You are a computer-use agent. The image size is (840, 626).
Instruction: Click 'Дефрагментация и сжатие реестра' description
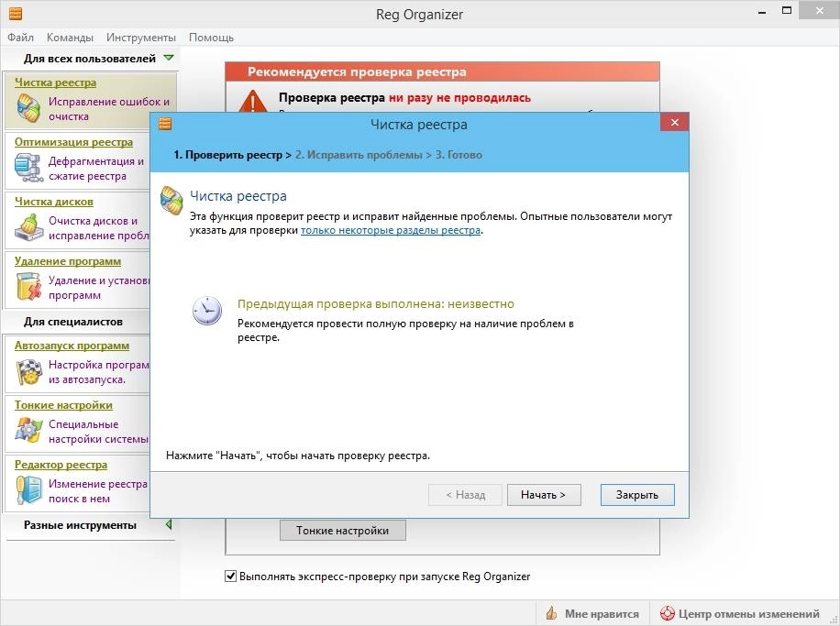(x=96, y=168)
